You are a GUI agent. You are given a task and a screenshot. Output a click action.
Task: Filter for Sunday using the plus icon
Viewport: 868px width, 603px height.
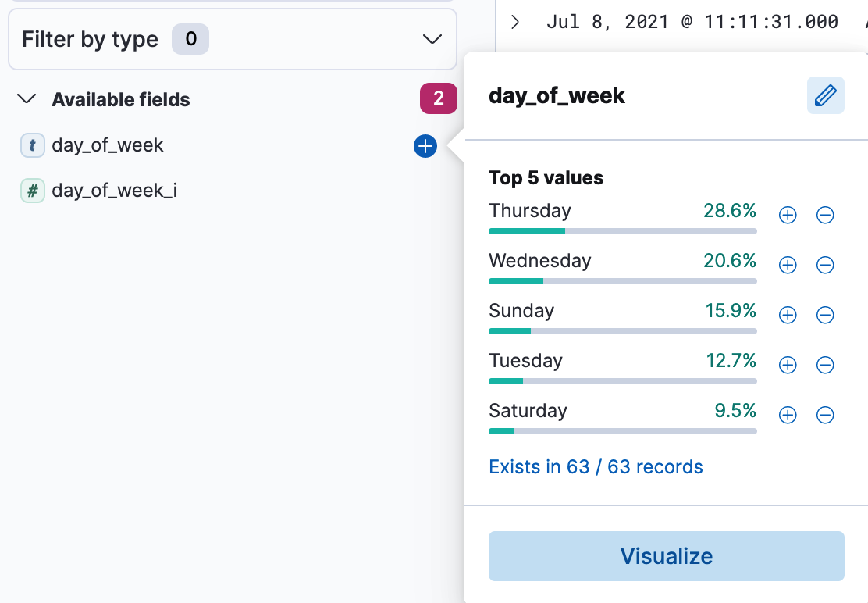click(787, 315)
